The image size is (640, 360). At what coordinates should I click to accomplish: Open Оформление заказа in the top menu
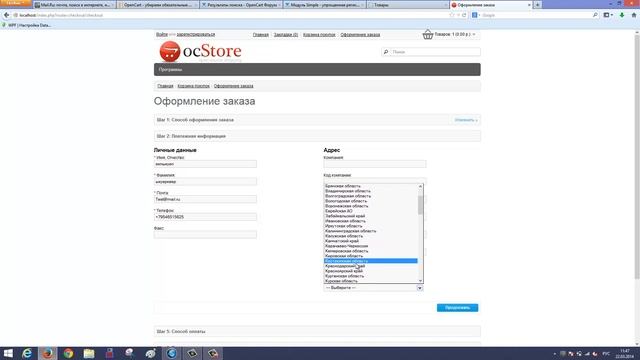(360, 35)
